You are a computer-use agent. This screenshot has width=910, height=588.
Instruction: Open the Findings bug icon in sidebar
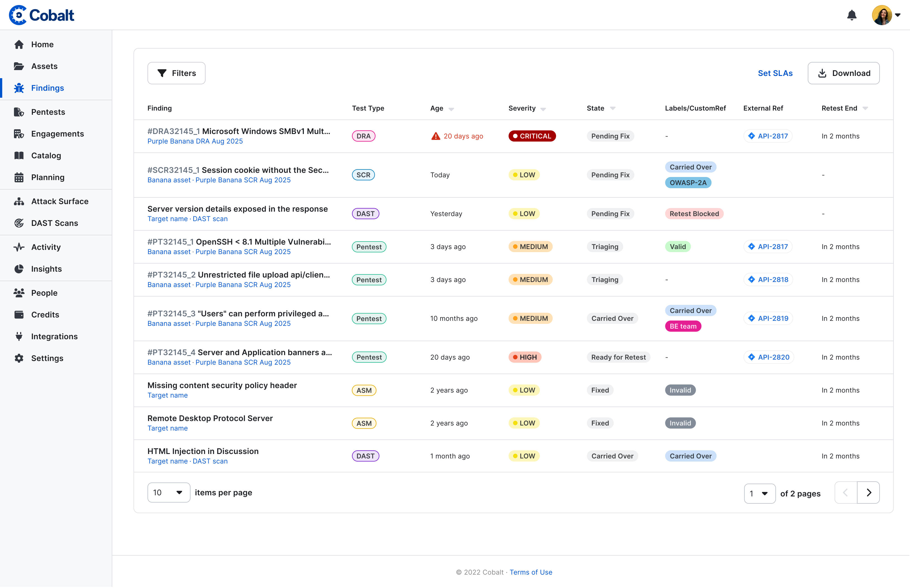coord(19,88)
